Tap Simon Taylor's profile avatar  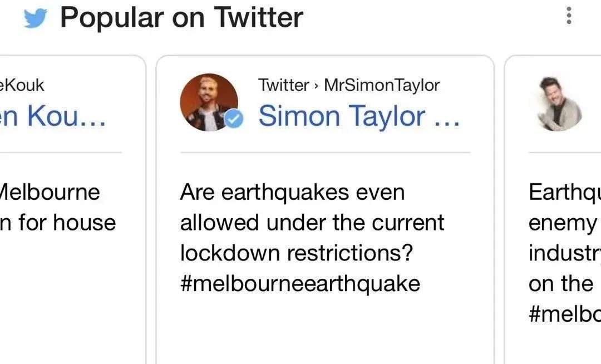point(209,102)
